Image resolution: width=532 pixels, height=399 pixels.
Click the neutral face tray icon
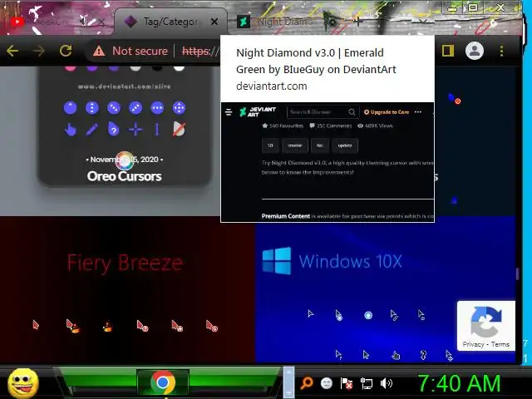pos(327,383)
